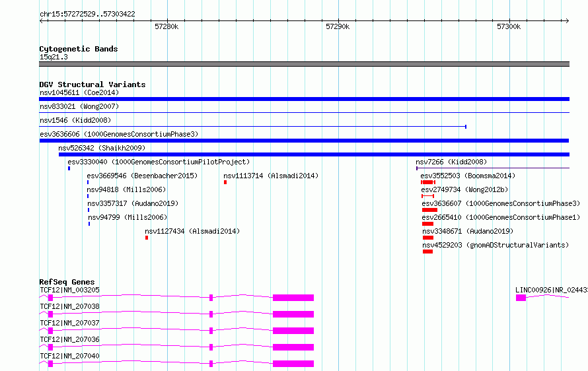This screenshot has height=371, width=588.
Task: Click the left arrow of the ruler
Action: (41, 20)
